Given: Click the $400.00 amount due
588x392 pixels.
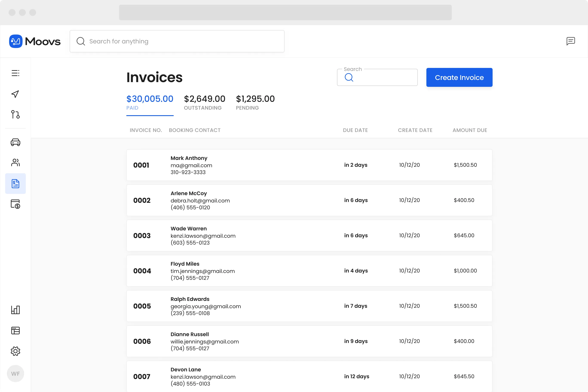Looking at the screenshot, I should tap(464, 341).
